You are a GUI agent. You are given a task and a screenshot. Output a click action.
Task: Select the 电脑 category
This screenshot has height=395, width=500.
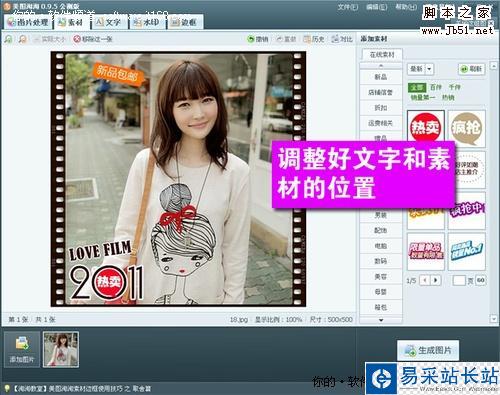(381, 246)
